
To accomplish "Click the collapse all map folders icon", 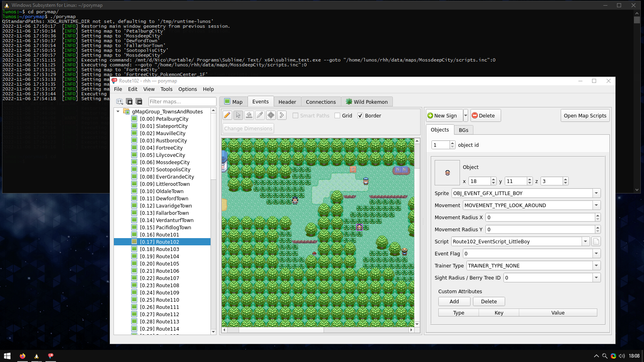I will tap(139, 101).
